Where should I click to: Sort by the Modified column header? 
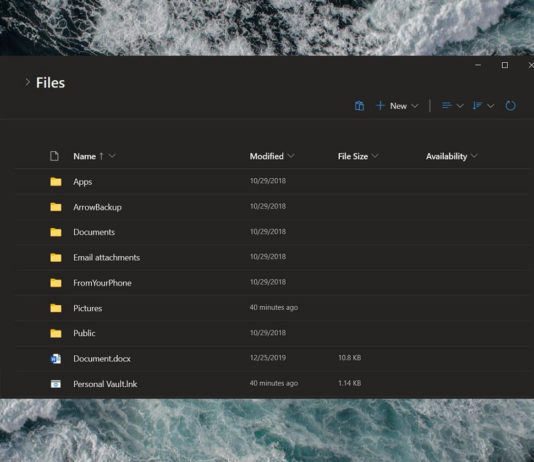[267, 156]
